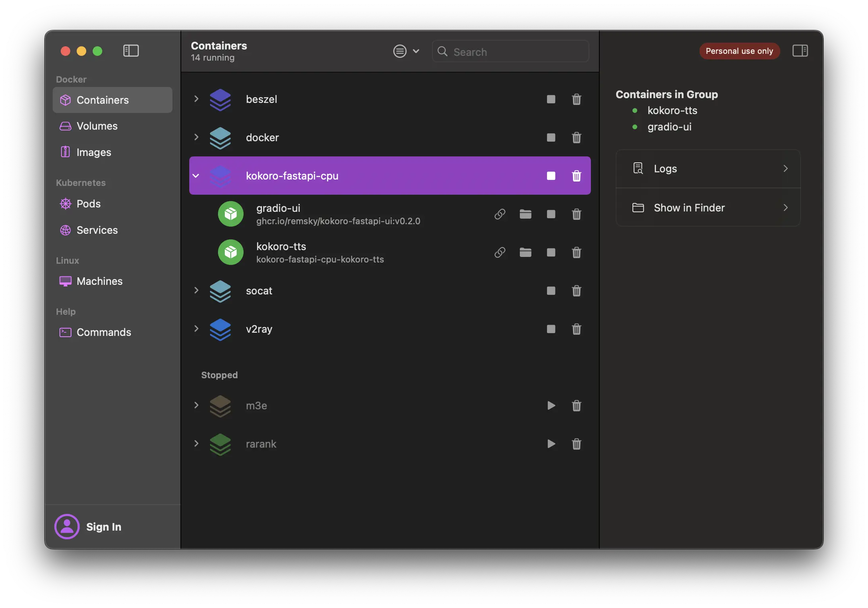Delete the docker container group
868x608 pixels.
[576, 138]
